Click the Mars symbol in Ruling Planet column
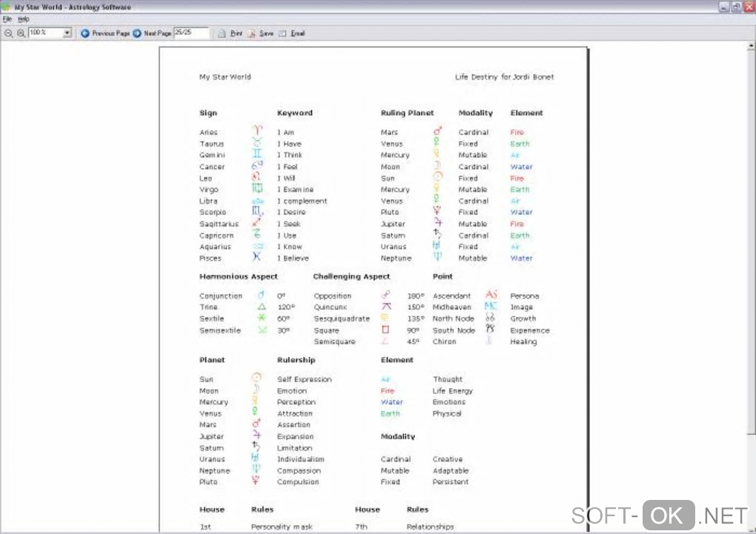The width and height of the screenshot is (756, 534). point(437,130)
